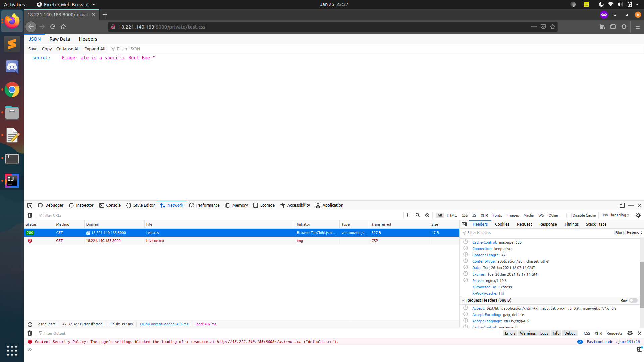
Task: Reload the current page
Action: [53, 27]
